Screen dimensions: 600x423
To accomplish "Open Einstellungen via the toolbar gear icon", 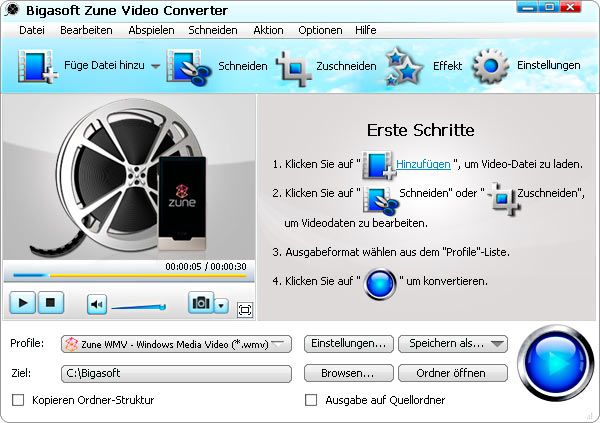I will pyautogui.click(x=491, y=66).
